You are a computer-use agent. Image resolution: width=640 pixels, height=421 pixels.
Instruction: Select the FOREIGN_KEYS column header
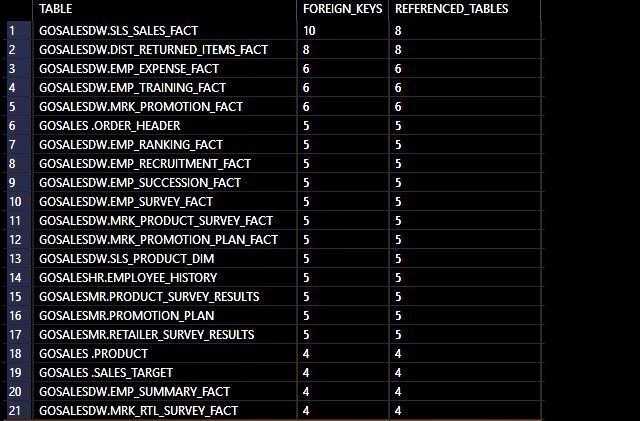point(343,9)
